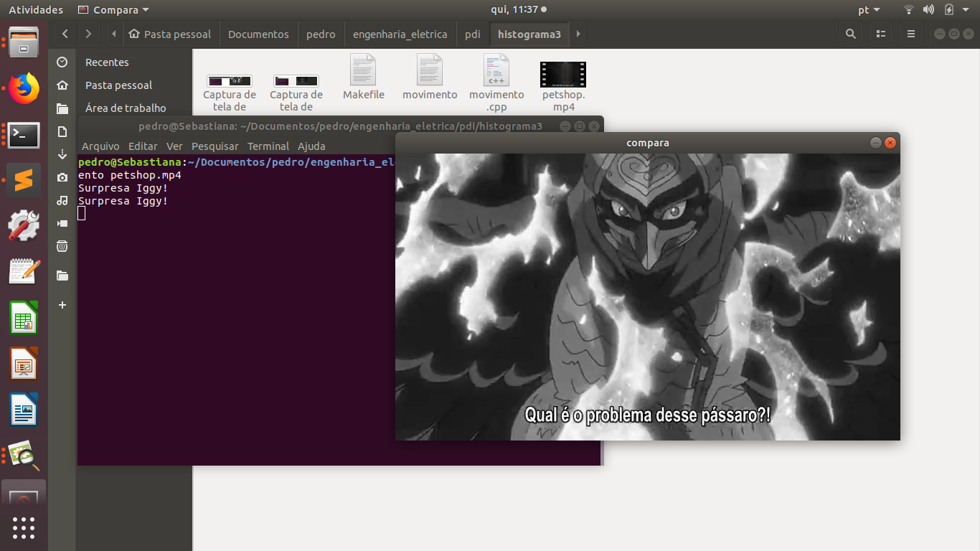Screen dimensions: 980x551
Task: Launch Firefox from the dock
Action: (x=24, y=89)
